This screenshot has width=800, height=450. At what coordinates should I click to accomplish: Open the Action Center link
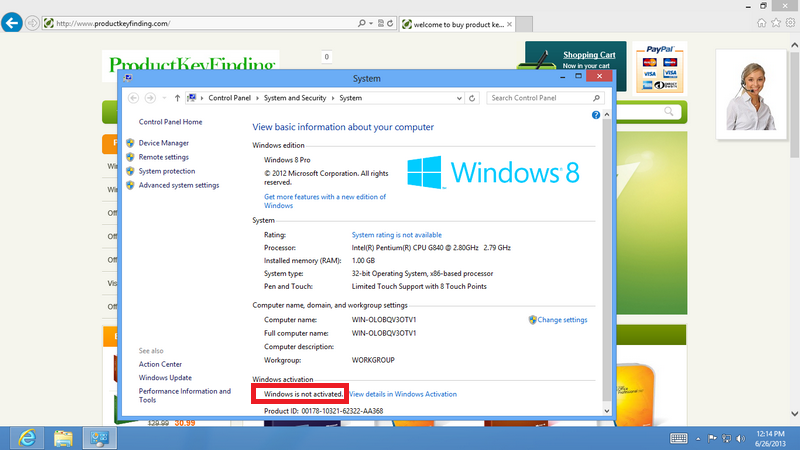click(160, 364)
